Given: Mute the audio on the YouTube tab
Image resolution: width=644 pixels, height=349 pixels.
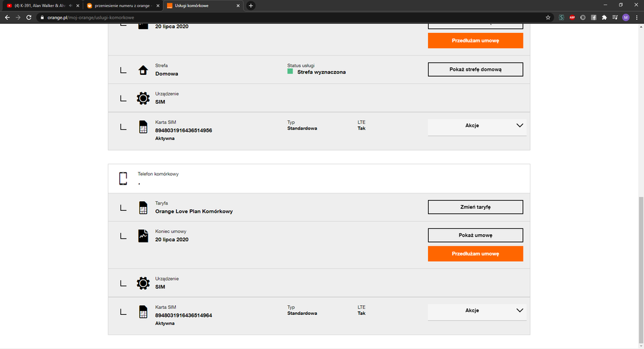Looking at the screenshot, I should [70, 6].
